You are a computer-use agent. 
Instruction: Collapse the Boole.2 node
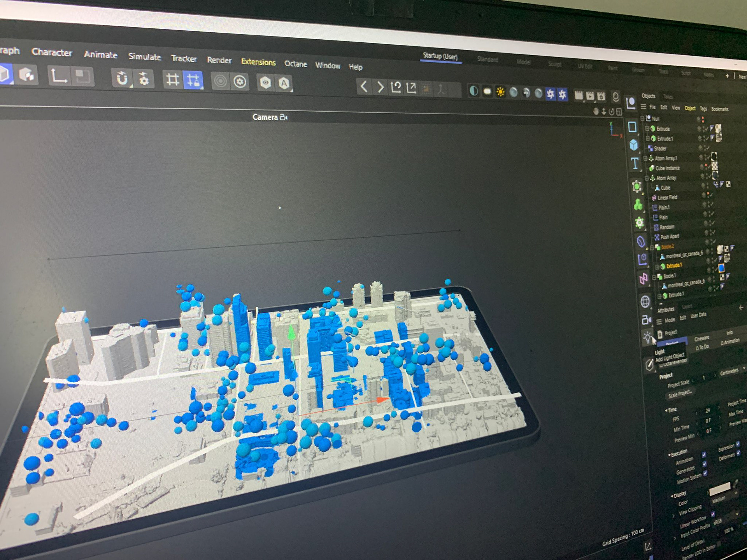tap(652, 247)
